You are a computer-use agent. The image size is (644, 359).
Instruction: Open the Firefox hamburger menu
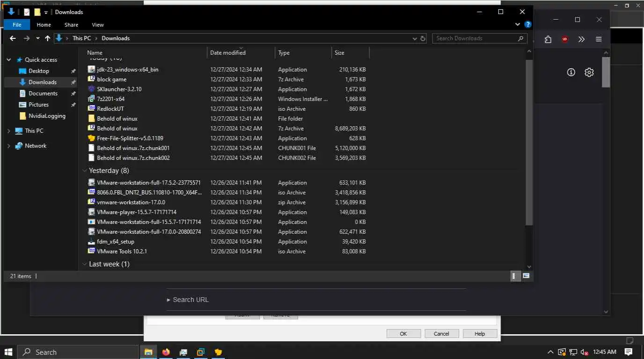[599, 39]
